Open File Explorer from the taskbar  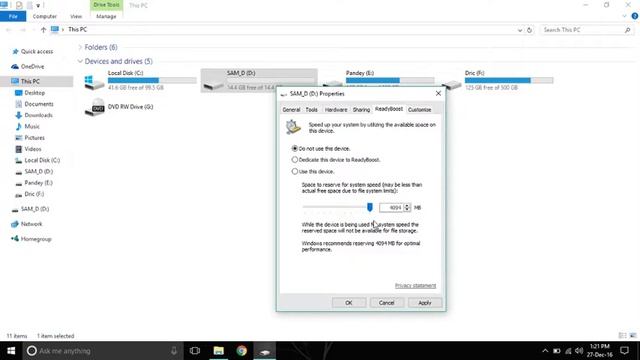coord(218,351)
